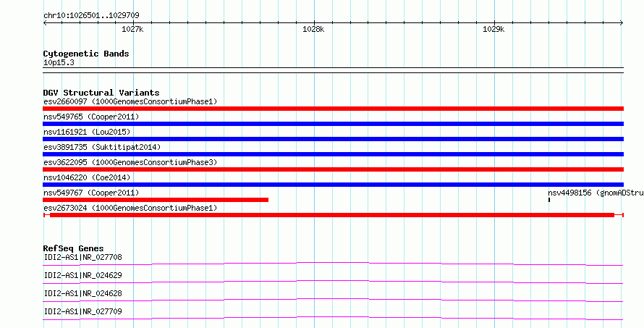
Task: Click the cytogenetic band 10p15.3 bar
Action: (333, 70)
